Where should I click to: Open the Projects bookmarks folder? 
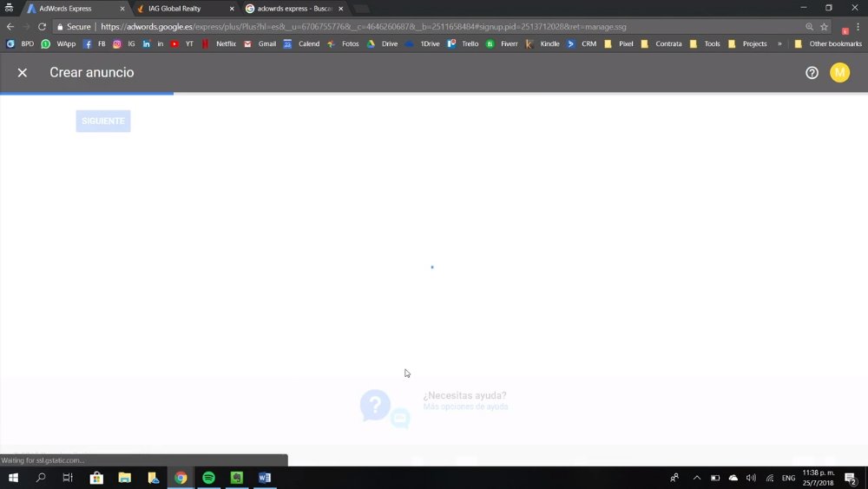pyautogui.click(x=747, y=43)
